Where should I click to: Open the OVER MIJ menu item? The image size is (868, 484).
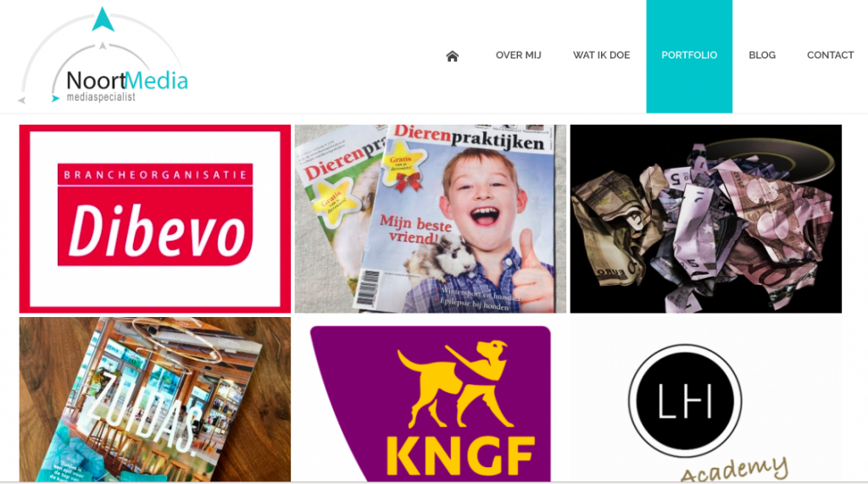pos(518,55)
